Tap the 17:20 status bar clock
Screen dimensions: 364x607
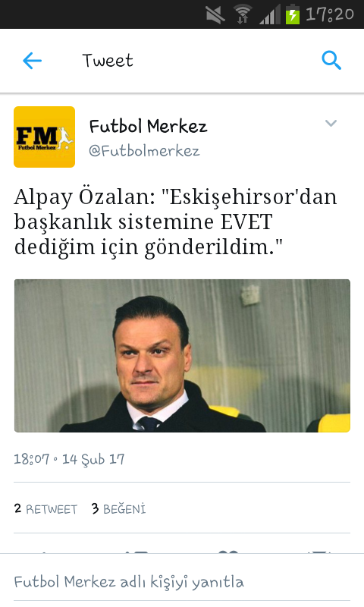coord(330,14)
